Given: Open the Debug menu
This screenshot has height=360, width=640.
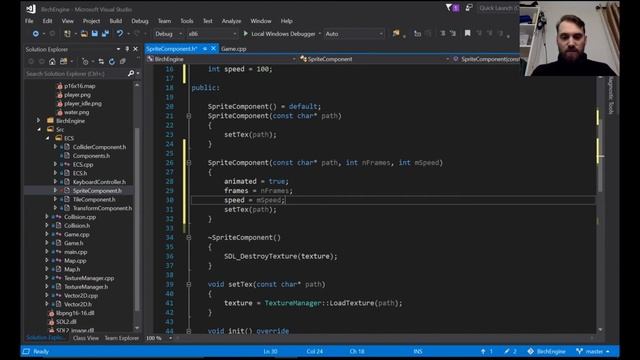Looking at the screenshot, I should point(140,21).
